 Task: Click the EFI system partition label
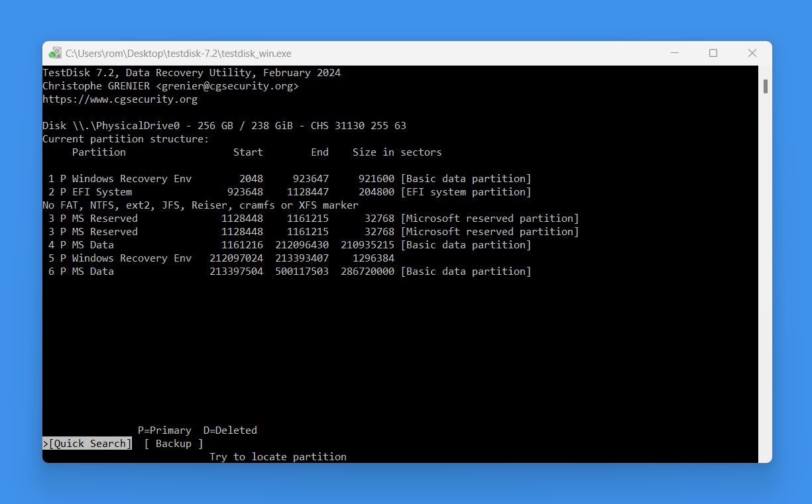pos(466,192)
